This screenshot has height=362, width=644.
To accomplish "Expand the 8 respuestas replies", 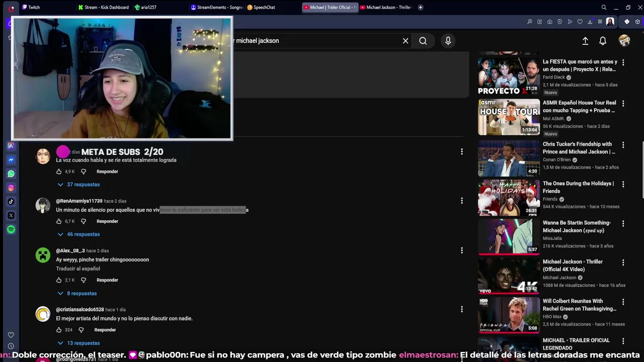I will pos(77,294).
